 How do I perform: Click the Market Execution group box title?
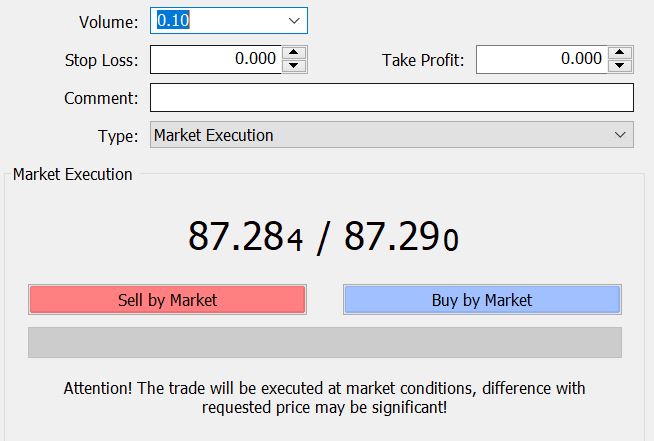73,174
